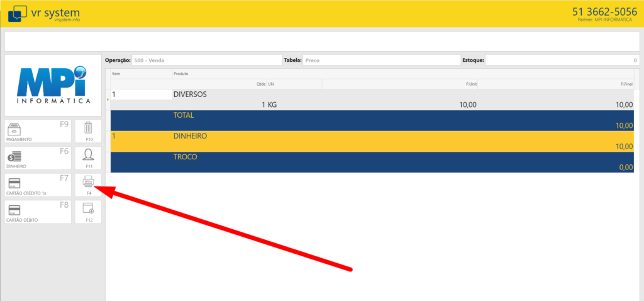The height and width of the screenshot is (301, 644).
Task: Click the Tabela field showing Preco
Action: click(x=381, y=60)
